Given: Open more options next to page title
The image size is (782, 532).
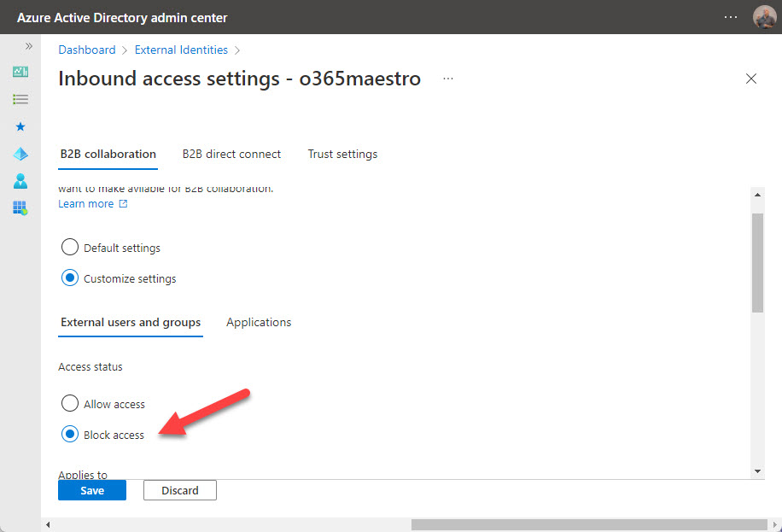Looking at the screenshot, I should [448, 79].
